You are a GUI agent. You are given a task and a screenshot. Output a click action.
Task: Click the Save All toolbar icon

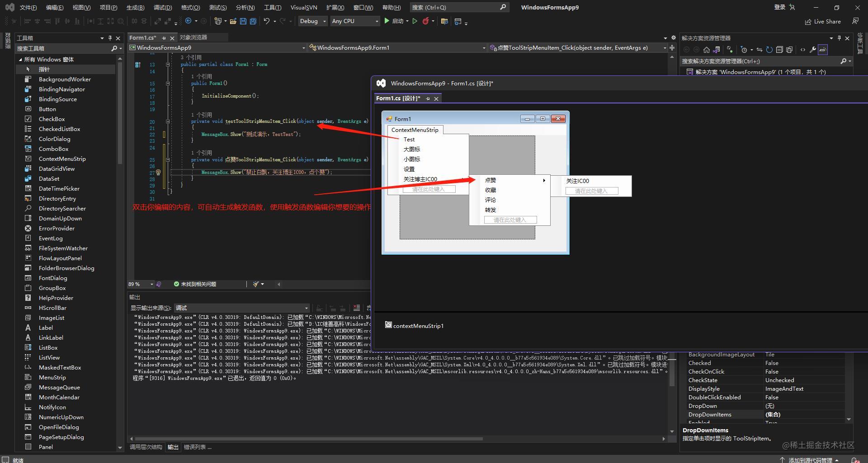click(x=253, y=21)
